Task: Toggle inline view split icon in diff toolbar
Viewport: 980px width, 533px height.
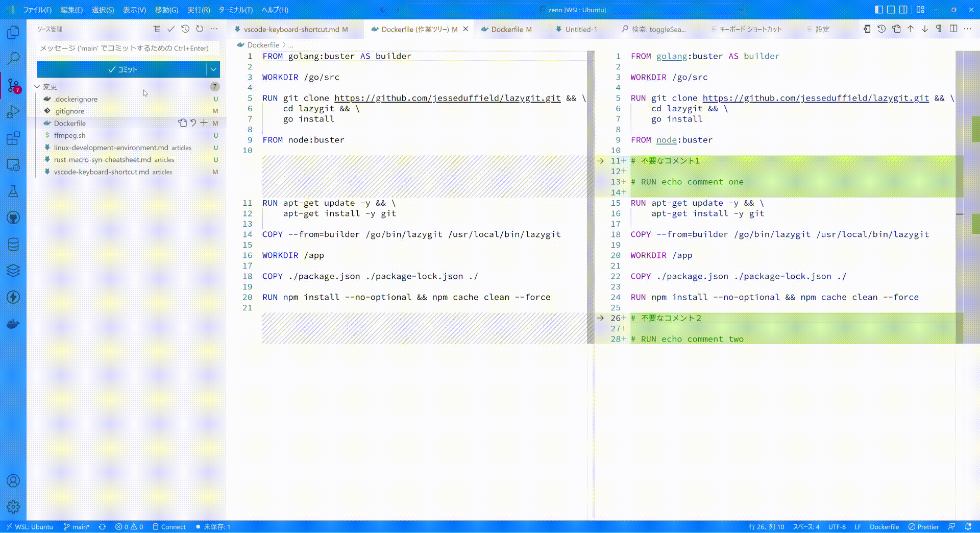Action: click(953, 29)
